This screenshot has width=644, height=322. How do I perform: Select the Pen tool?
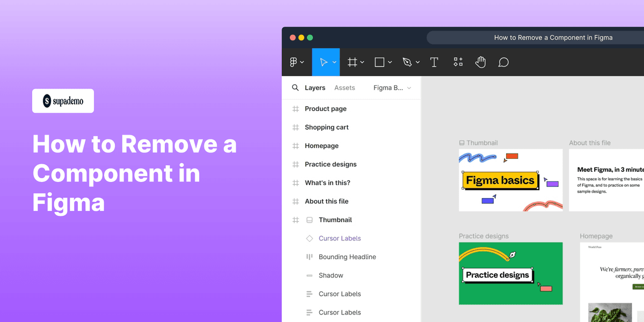[408, 62]
